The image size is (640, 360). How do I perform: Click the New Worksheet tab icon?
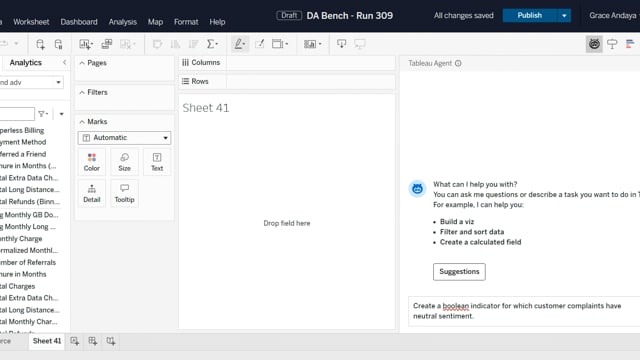74,341
